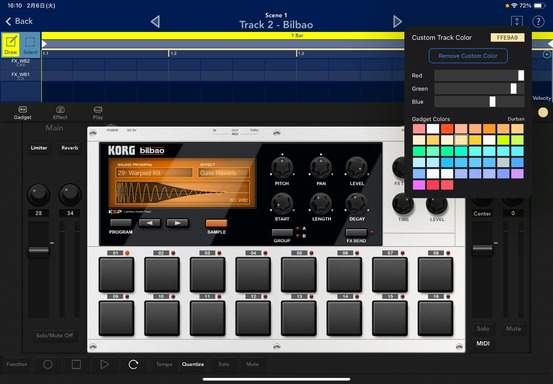Hit drum pad 16
Viewport: 553px width, 384px height.
436,318
